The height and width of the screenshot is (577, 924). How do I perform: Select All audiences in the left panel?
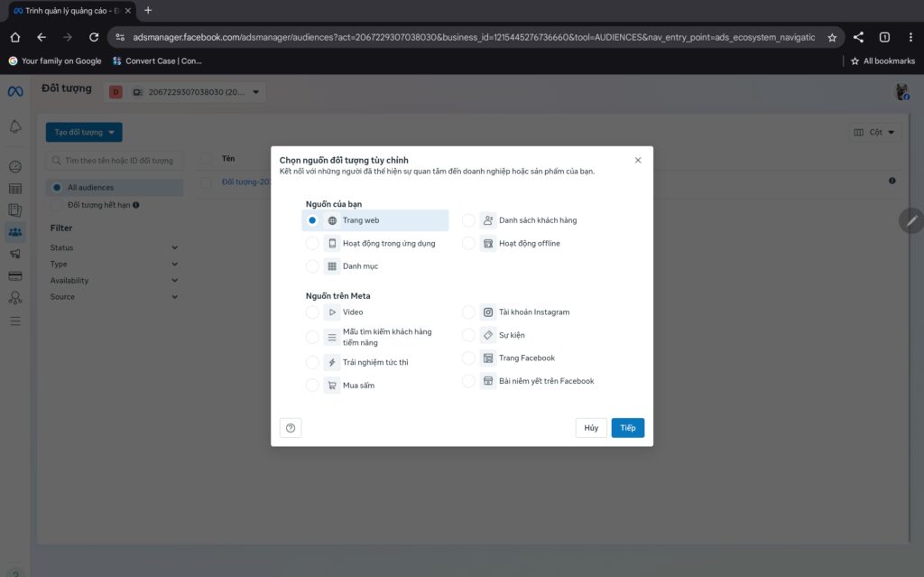point(90,188)
